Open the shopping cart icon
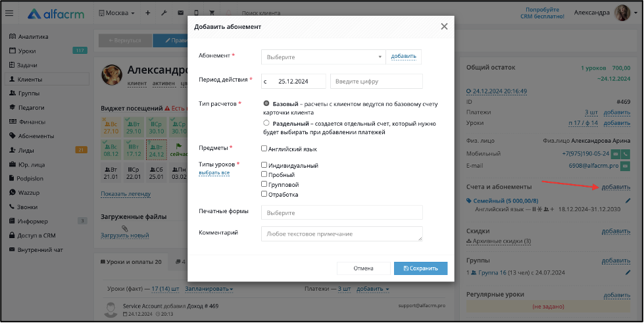The height and width of the screenshot is (323, 644). [212, 13]
